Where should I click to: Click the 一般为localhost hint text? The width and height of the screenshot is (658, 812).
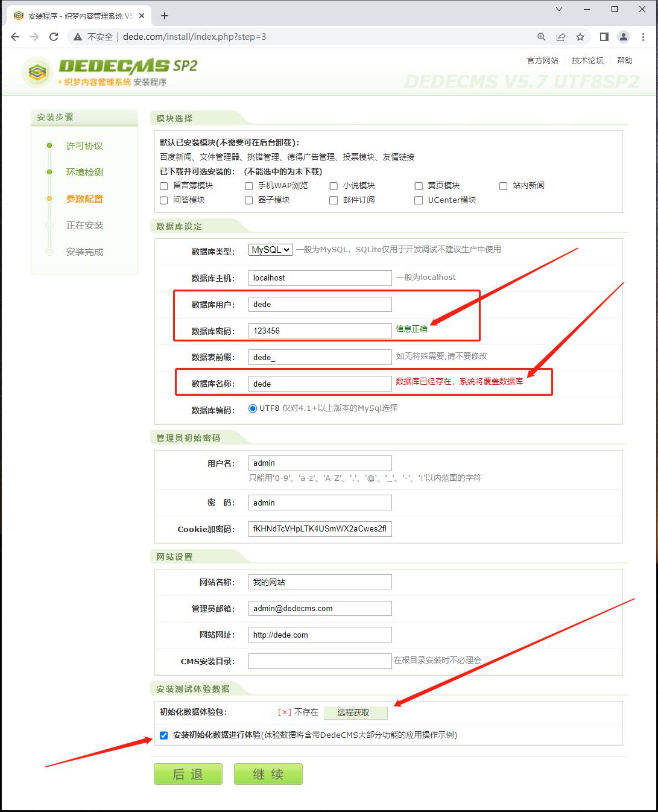click(426, 278)
